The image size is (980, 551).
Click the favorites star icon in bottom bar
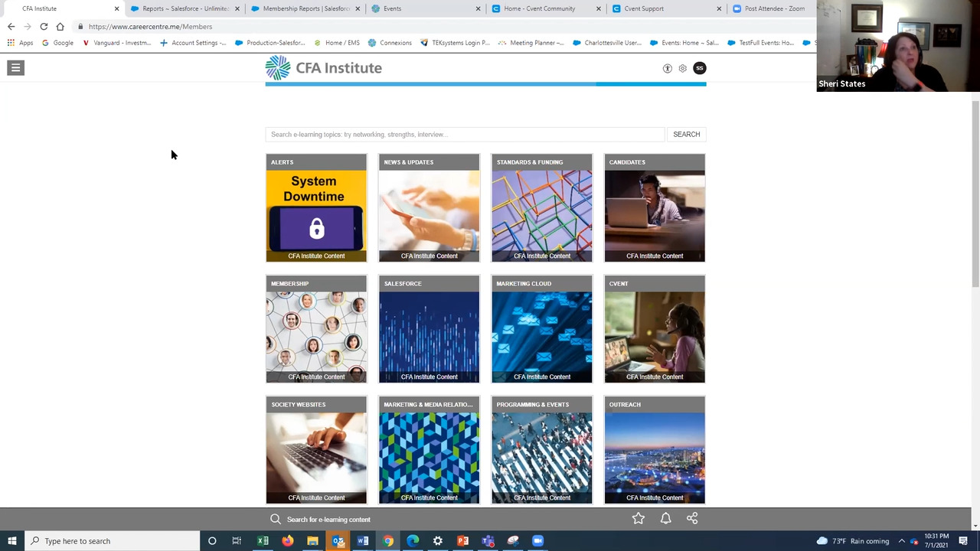[639, 519]
